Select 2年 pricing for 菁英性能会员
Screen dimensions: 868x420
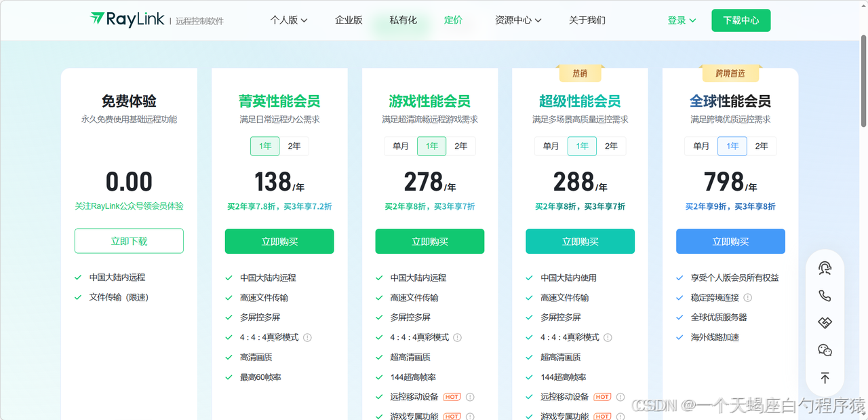pos(294,146)
